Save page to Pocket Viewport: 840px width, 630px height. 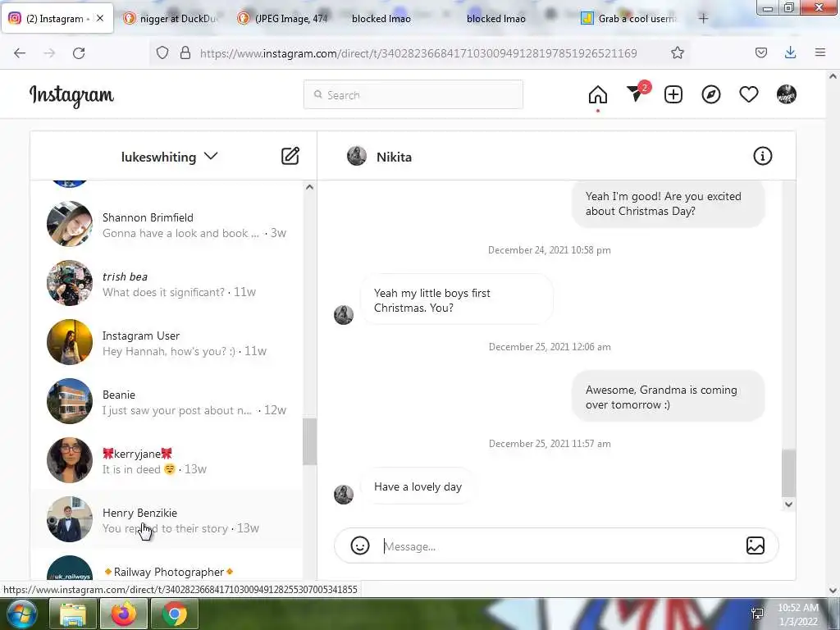761,52
